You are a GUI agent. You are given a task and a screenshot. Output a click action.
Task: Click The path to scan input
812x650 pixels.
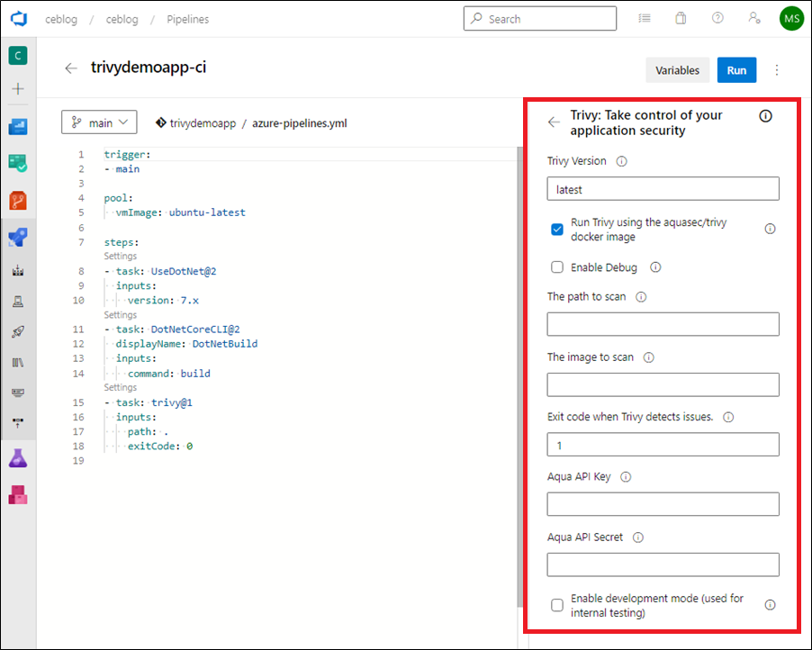click(663, 324)
